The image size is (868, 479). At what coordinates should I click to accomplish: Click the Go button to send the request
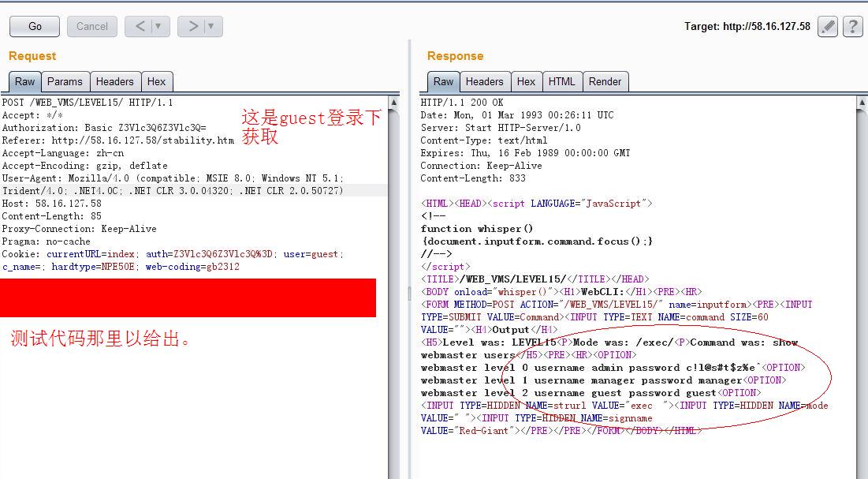(35, 27)
